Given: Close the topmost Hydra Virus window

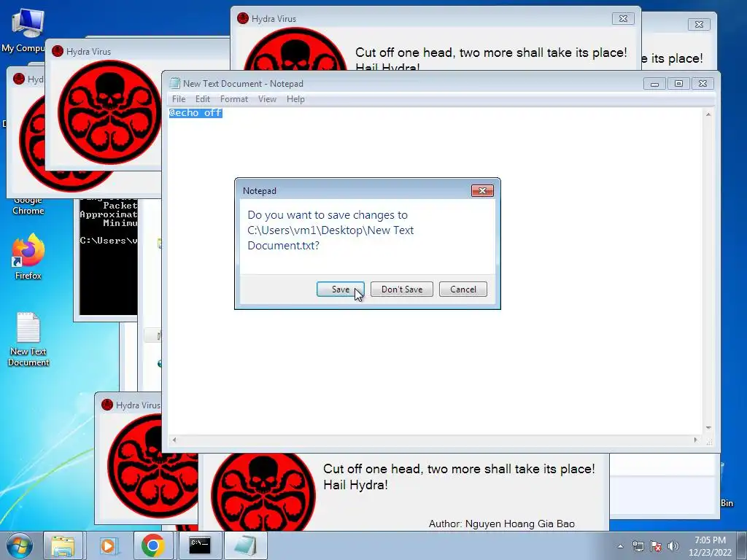Looking at the screenshot, I should click(623, 18).
